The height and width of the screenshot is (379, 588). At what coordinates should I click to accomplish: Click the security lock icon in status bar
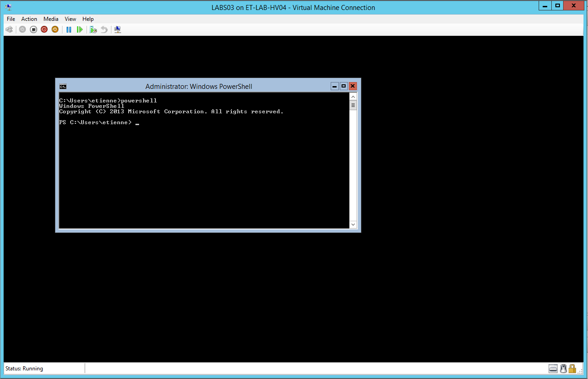pyautogui.click(x=572, y=368)
